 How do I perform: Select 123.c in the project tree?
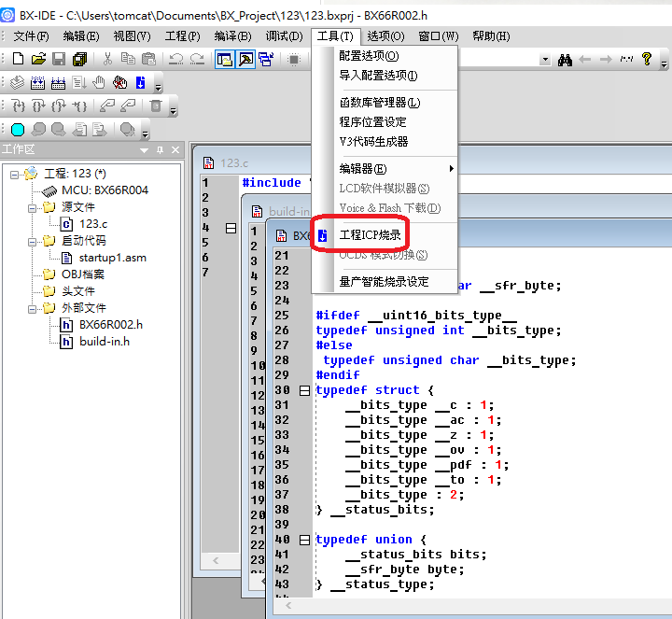93,224
